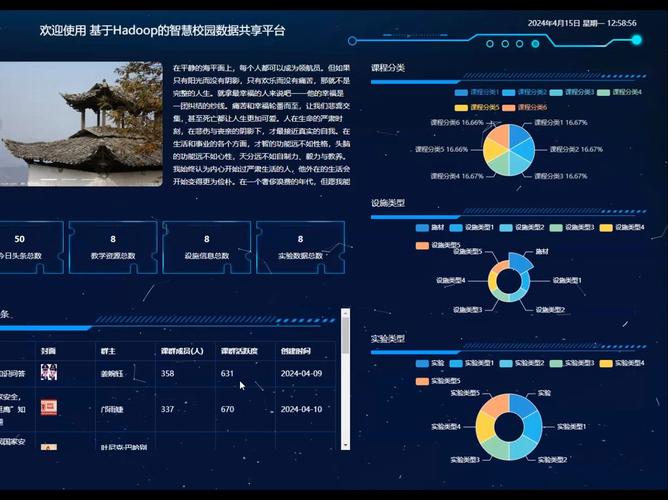This screenshot has height=500, width=668.
Task: Toggle 实验类型4 legend item
Action: [622, 363]
